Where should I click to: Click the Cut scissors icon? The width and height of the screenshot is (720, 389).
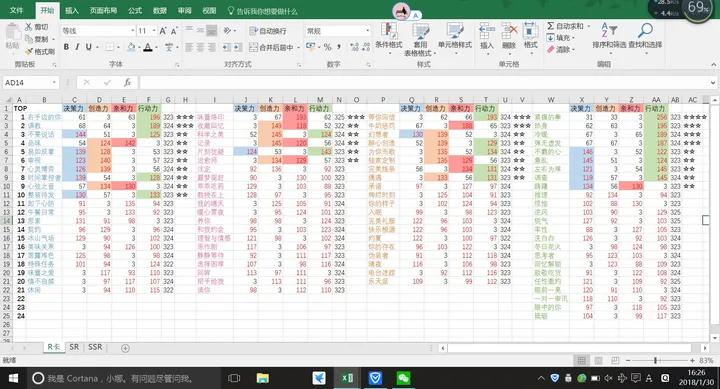click(x=29, y=27)
